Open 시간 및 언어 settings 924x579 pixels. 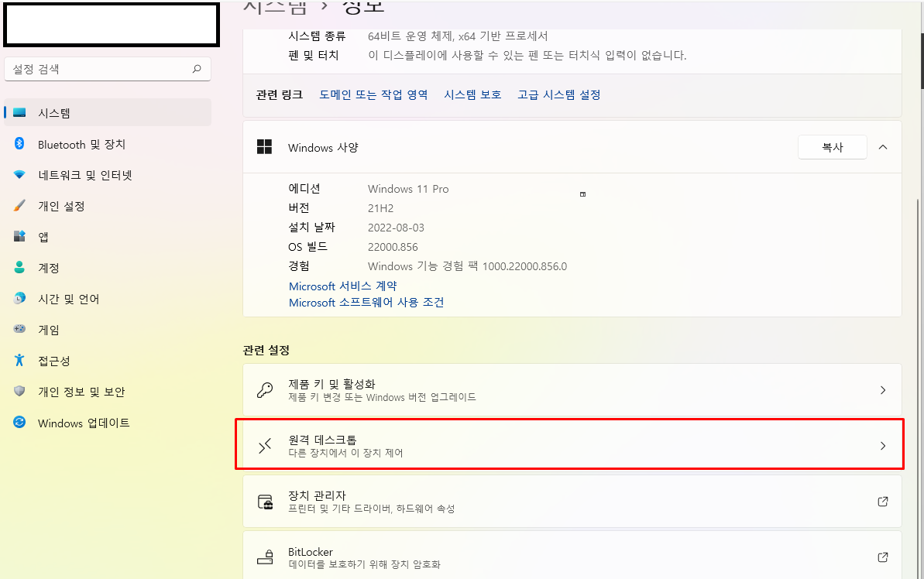(108, 299)
